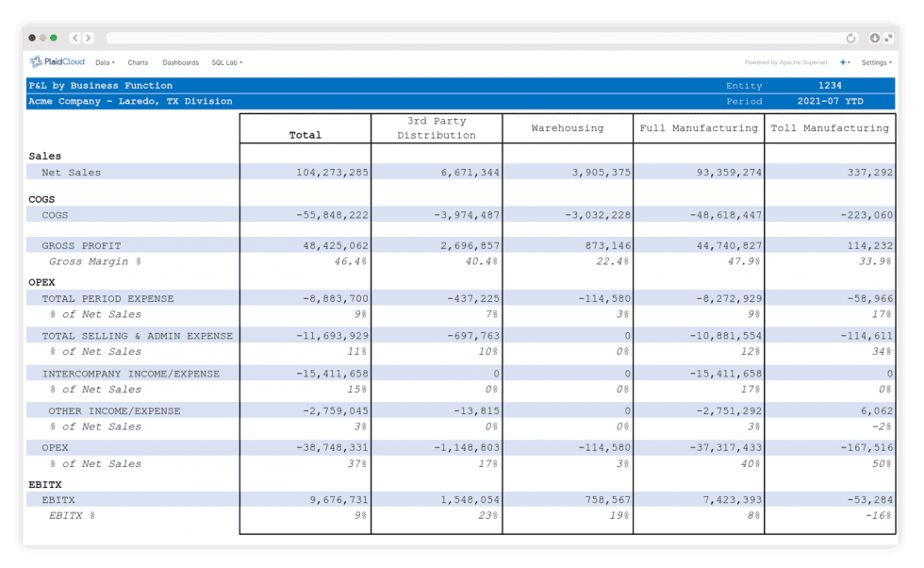
Task: Open the Charts menu item
Action: (x=138, y=62)
